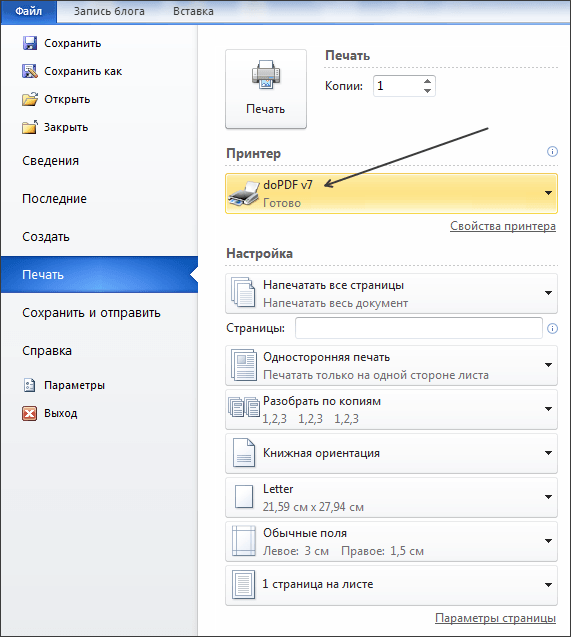Click the info icon beside Принтер heading
Image resolution: width=571 pixels, height=637 pixels.
552,152
